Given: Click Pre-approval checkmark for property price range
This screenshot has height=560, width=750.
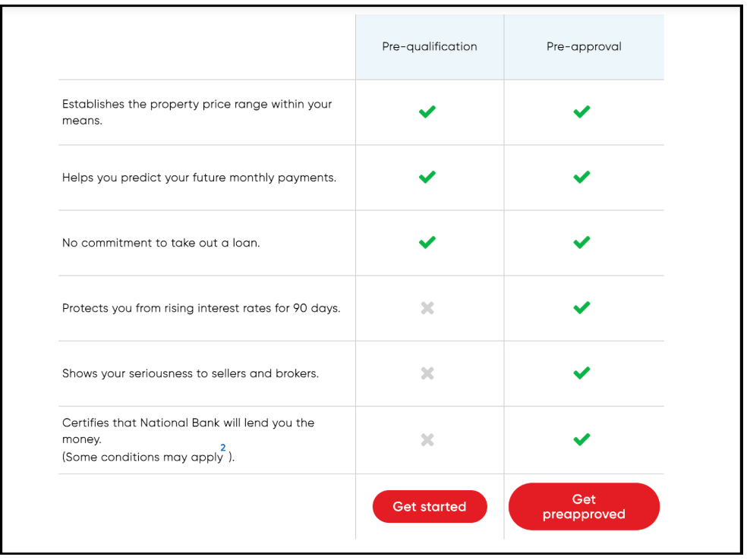Looking at the screenshot, I should (581, 112).
